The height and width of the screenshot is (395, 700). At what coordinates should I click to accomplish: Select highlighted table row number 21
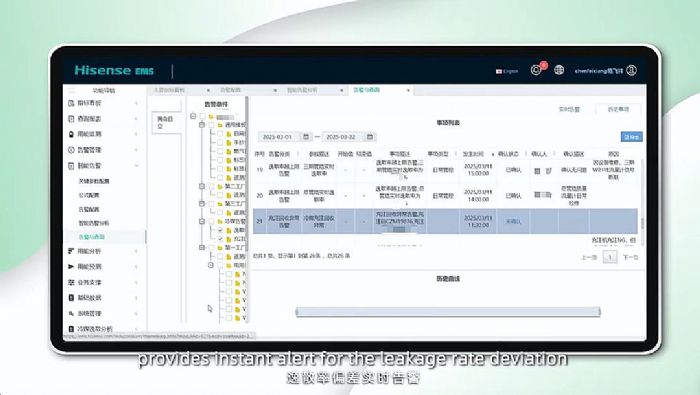tap(445, 221)
